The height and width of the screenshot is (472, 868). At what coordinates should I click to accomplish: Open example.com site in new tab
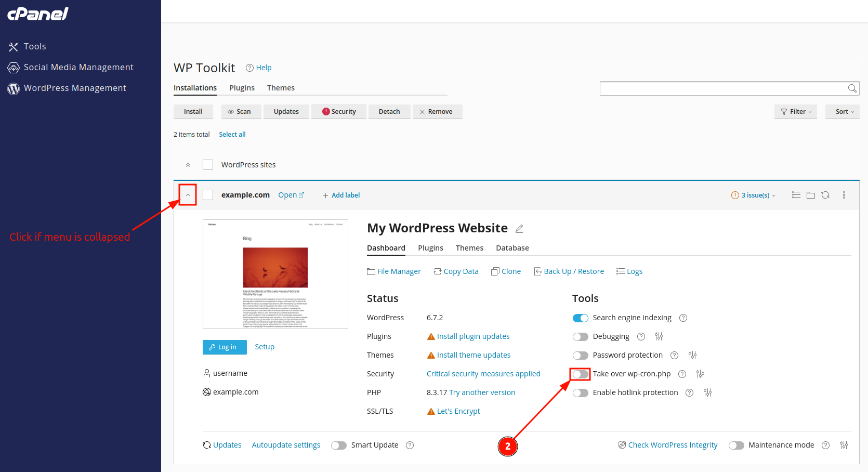pos(291,195)
